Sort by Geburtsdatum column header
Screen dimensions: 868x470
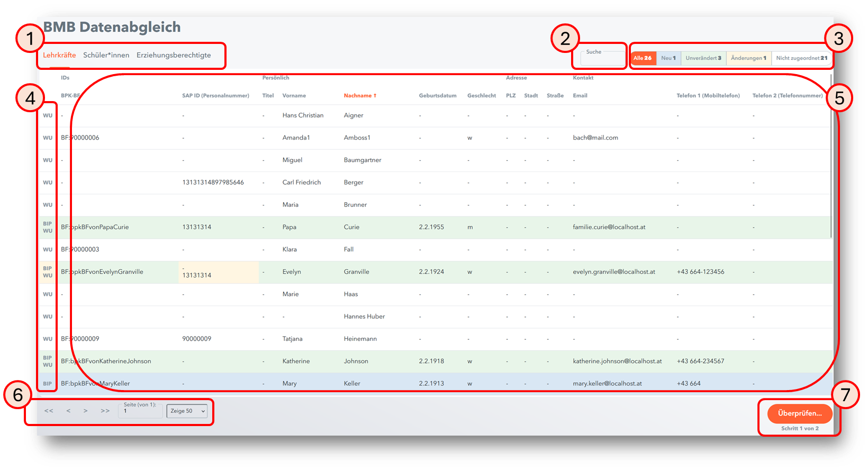[x=437, y=96]
